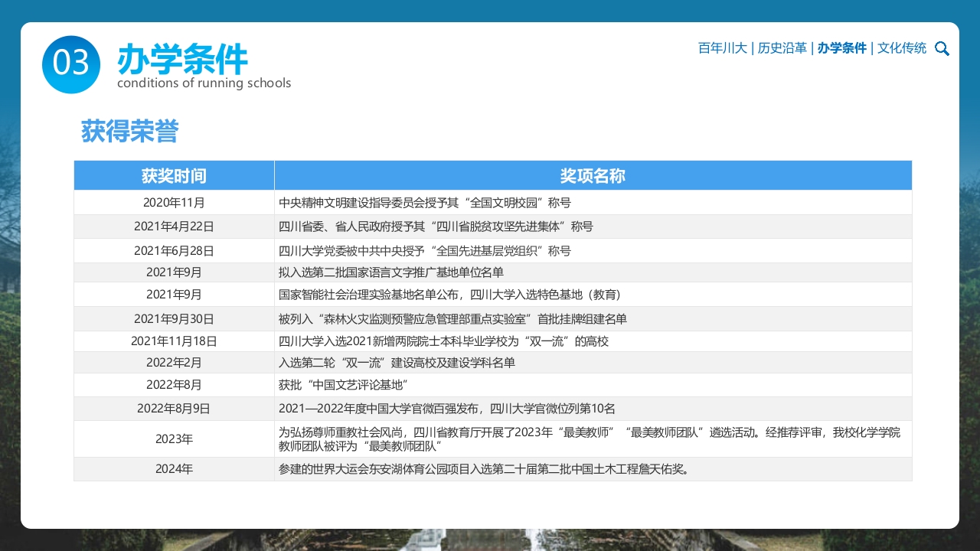Select the "2021年4月22日" date cell
This screenshot has width=980, height=551.
(x=174, y=227)
